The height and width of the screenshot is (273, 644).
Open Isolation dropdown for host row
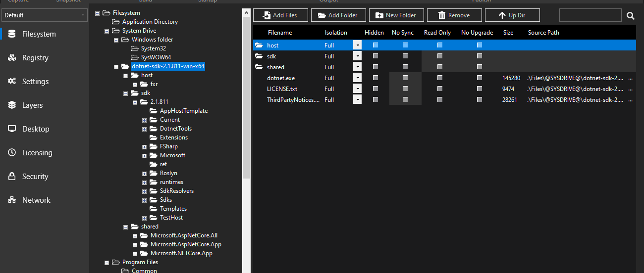click(358, 45)
